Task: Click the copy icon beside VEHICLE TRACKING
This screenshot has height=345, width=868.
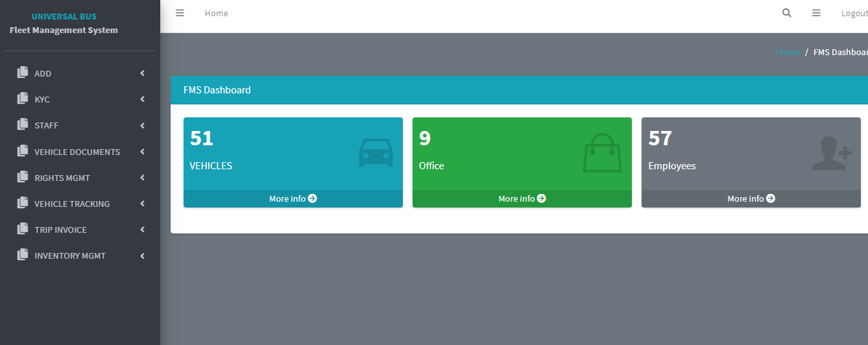Action: pos(23,202)
